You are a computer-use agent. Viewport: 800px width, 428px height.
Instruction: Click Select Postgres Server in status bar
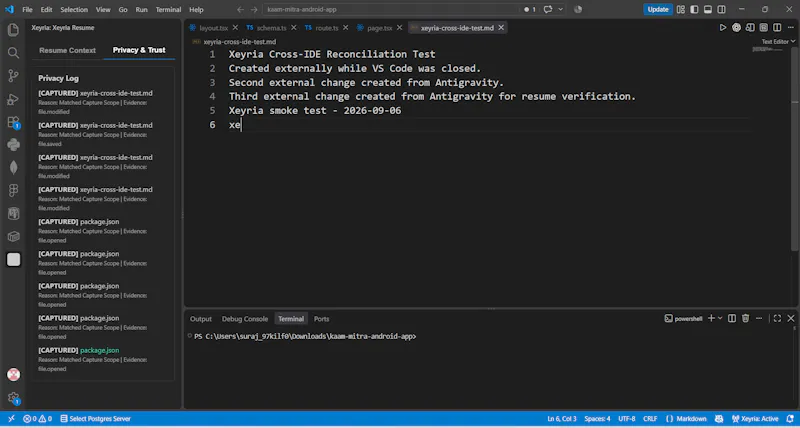(x=95, y=419)
